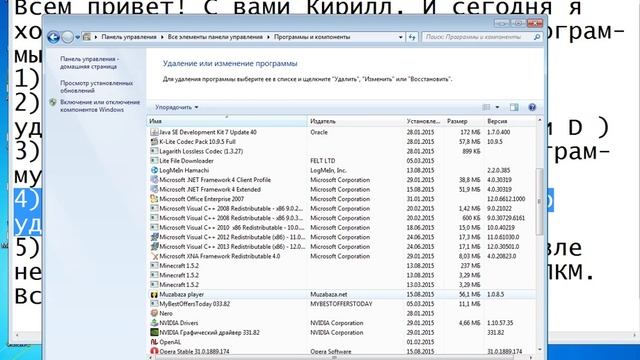Click the Forward navigation arrow button
This screenshot has height=360, width=640.
[68, 37]
